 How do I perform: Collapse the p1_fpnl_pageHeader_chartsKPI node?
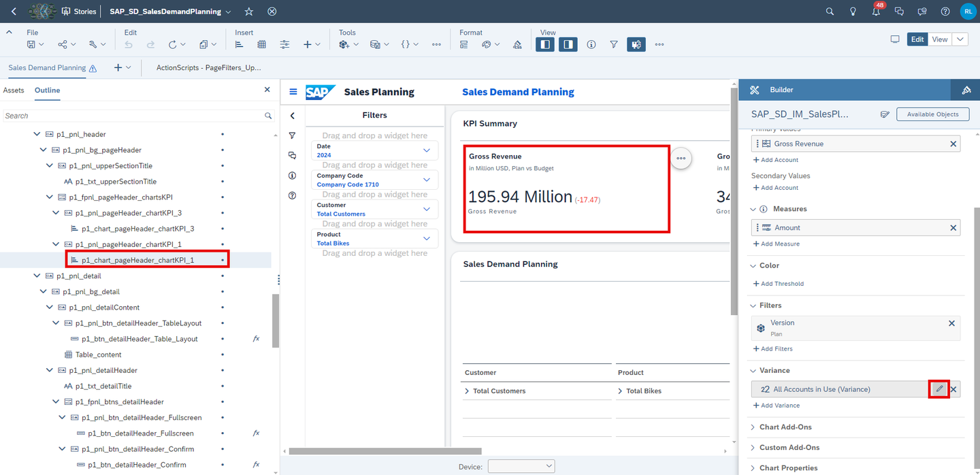[x=50, y=197]
